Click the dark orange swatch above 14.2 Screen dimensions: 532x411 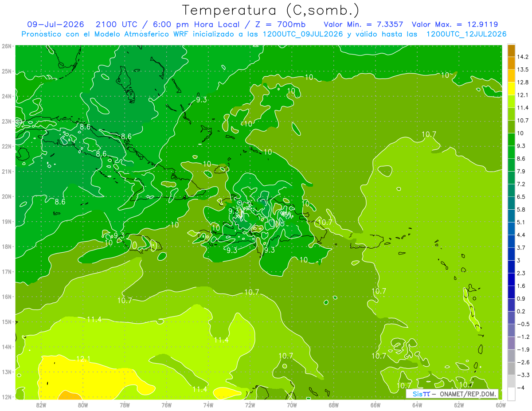tap(511, 51)
